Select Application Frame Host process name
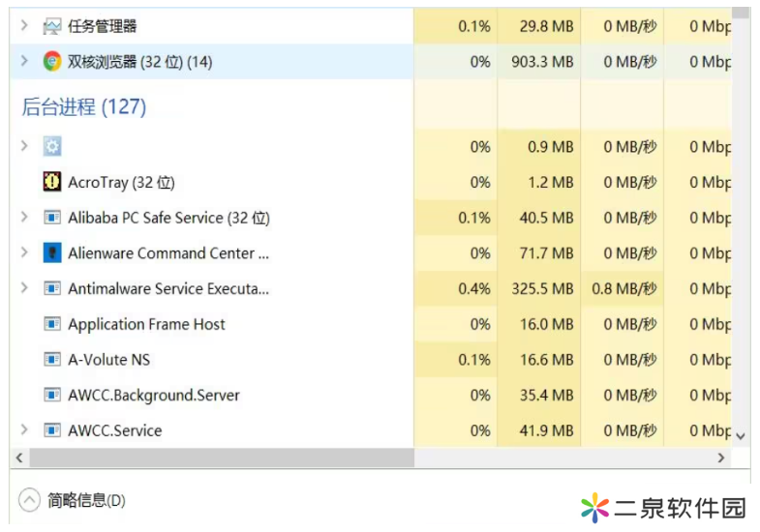760x532 pixels. coord(146,324)
